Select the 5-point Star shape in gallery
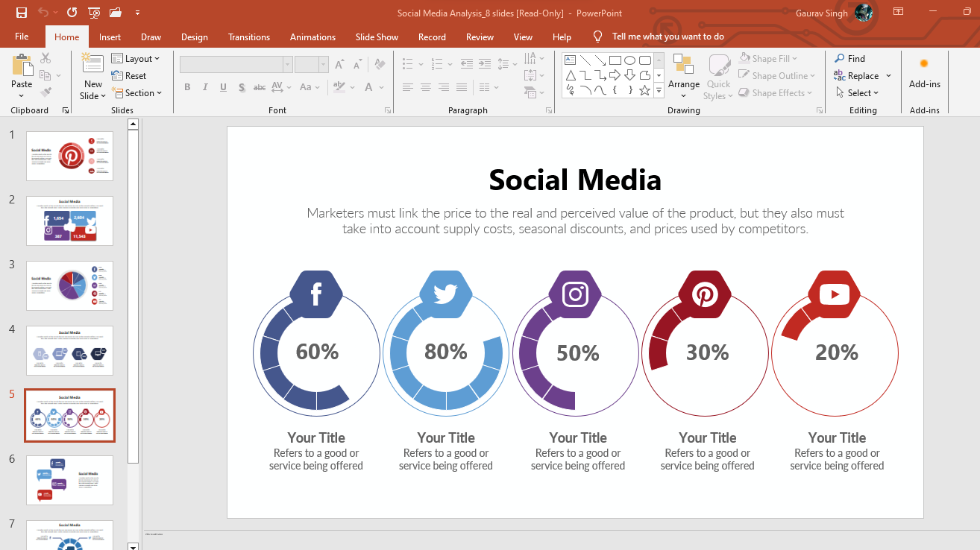The width and height of the screenshot is (980, 550). (x=645, y=90)
